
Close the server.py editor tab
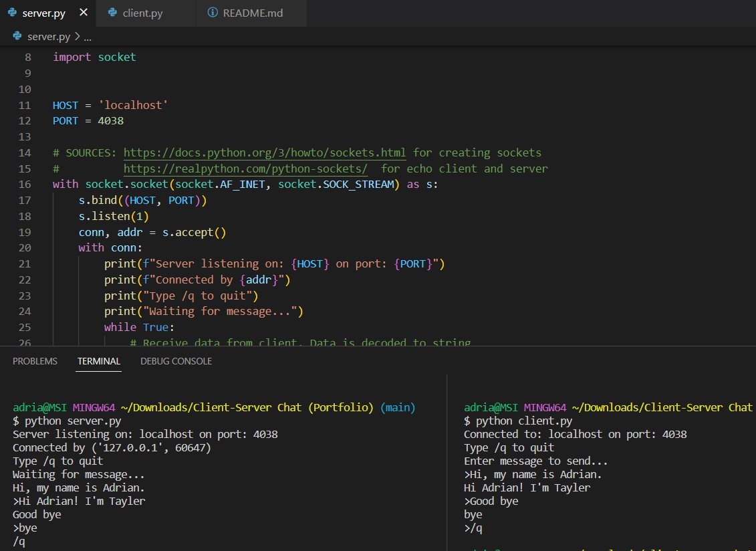click(x=83, y=13)
